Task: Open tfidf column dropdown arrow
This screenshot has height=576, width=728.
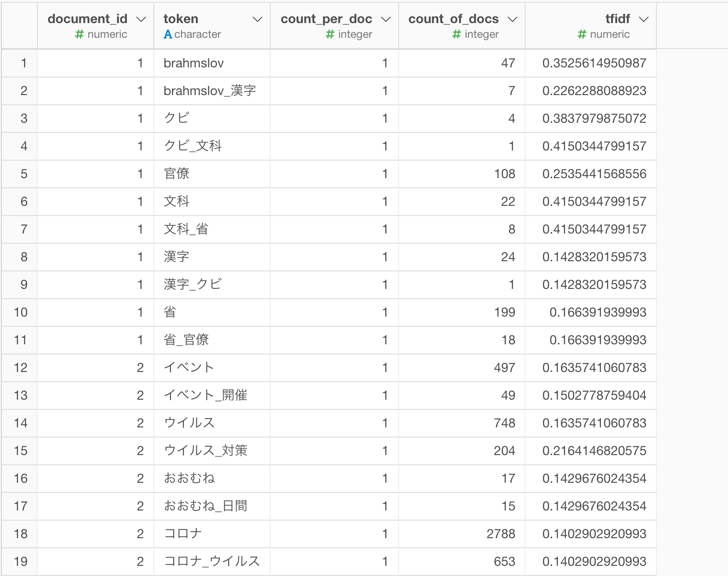Action: [x=644, y=19]
